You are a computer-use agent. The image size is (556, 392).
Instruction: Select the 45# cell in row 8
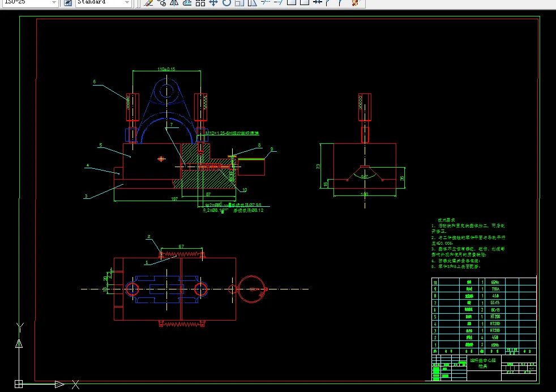495,296
